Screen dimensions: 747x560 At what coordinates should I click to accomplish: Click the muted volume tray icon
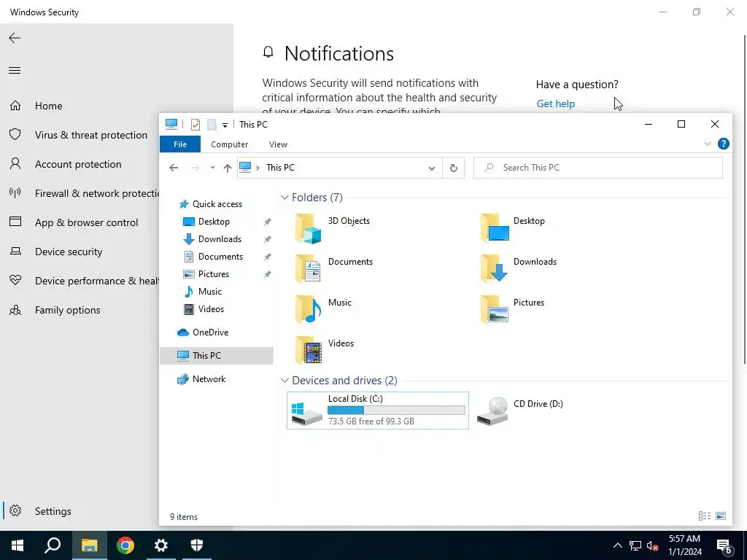tap(652, 545)
